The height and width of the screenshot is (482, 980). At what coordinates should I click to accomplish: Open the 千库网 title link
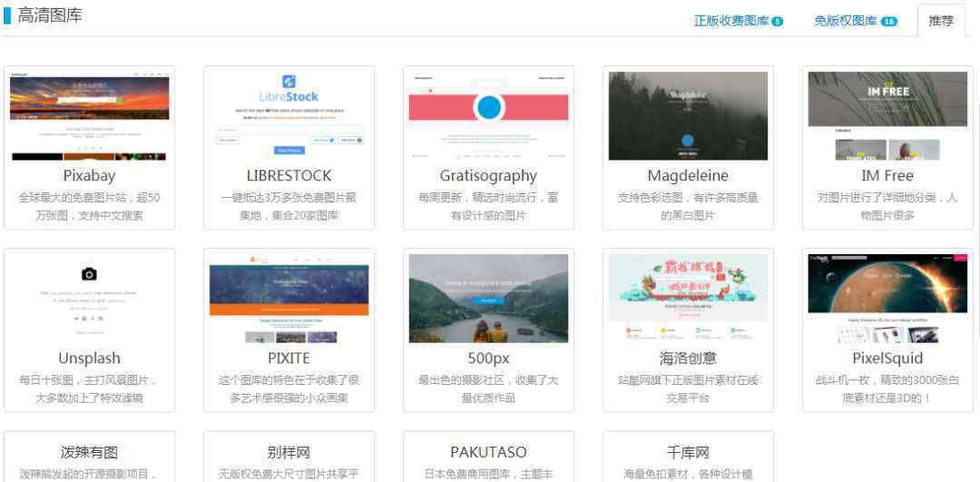click(688, 452)
